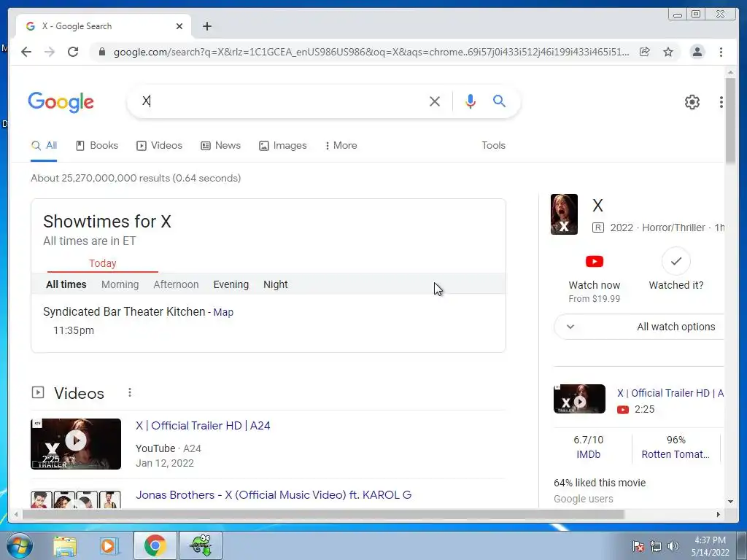Open the Jonas Brothers X music video link

coord(274,495)
